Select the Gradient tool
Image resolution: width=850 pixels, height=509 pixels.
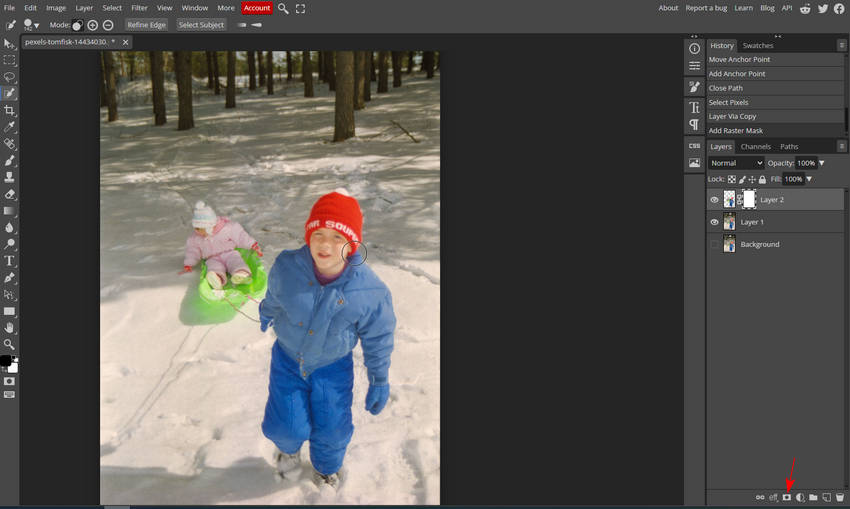[9, 211]
